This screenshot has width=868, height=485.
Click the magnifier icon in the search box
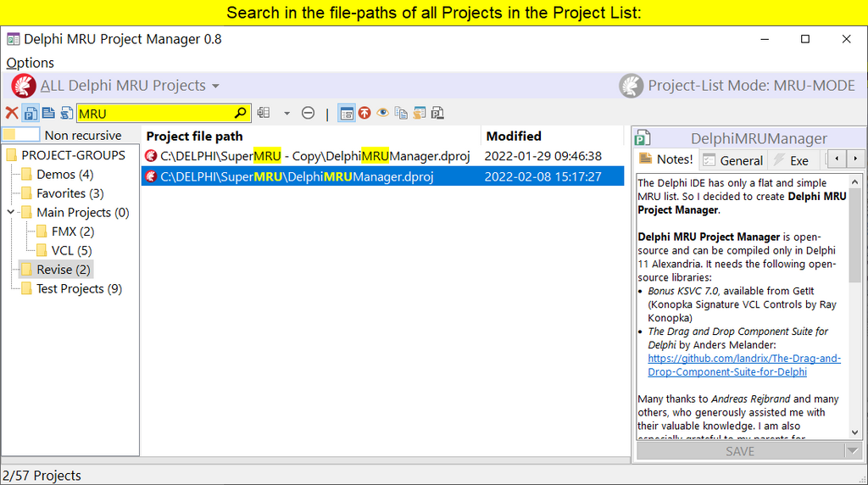(240, 113)
